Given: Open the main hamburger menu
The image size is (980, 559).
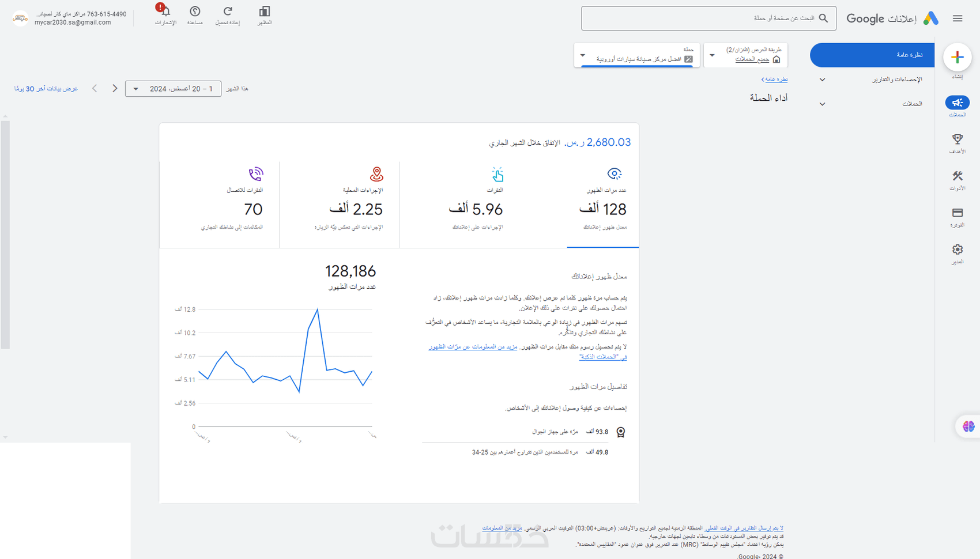Looking at the screenshot, I should [958, 18].
